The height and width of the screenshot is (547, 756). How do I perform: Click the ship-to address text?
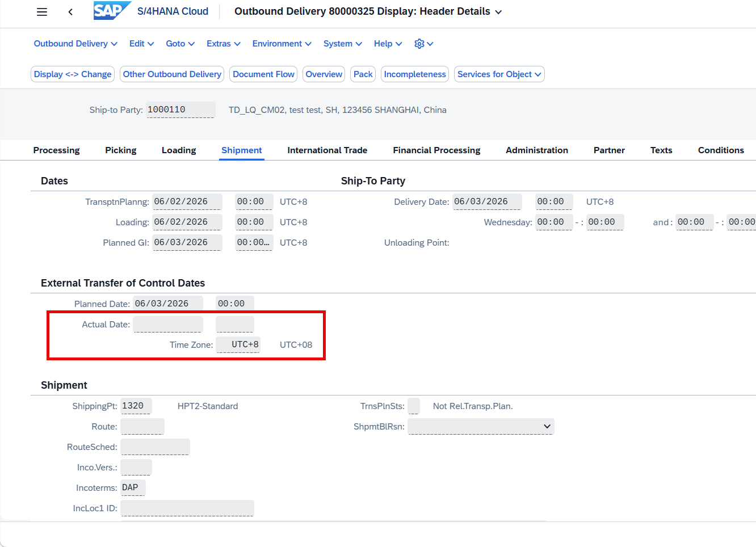(338, 110)
